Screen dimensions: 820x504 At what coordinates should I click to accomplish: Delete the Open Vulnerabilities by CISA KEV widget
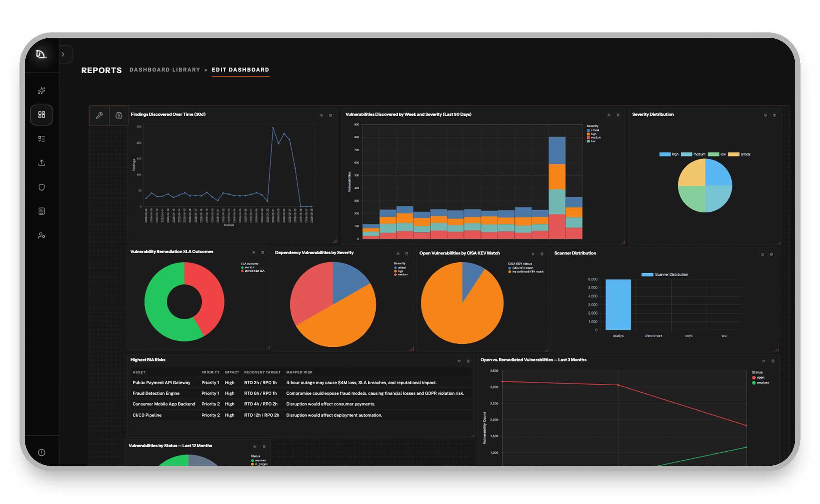[x=542, y=254]
